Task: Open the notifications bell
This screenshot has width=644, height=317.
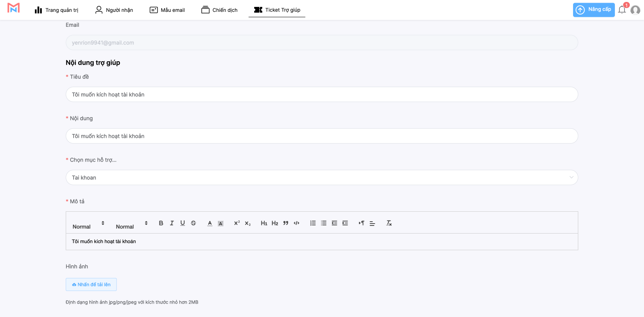Action: click(x=622, y=10)
